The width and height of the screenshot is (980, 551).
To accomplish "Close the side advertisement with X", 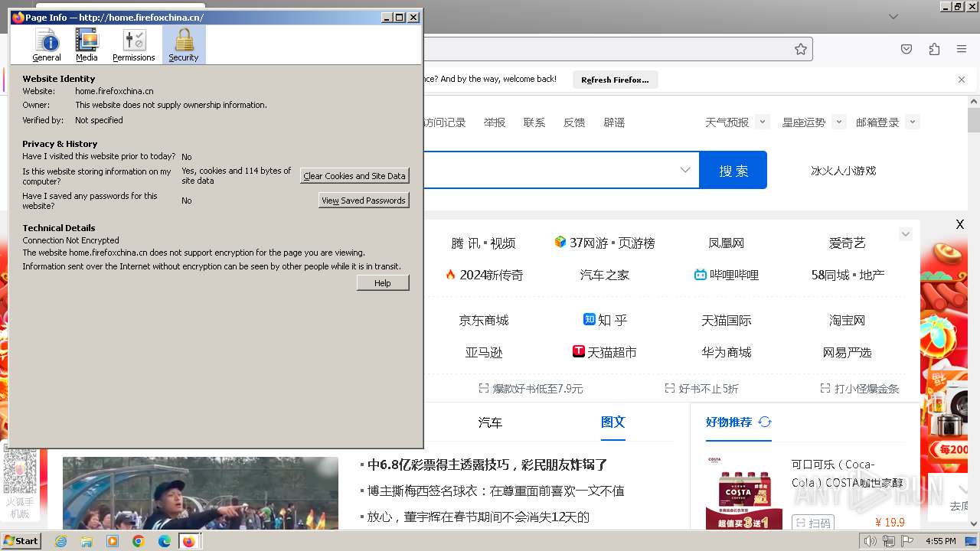I will tap(959, 224).
